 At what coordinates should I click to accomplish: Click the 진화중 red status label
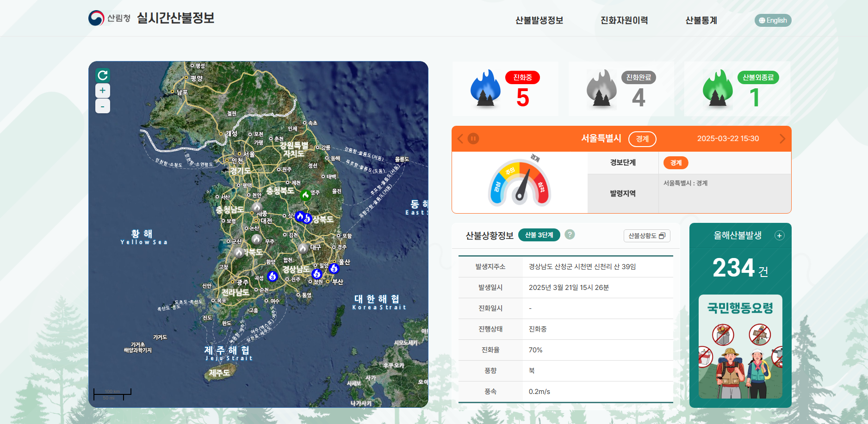click(x=522, y=77)
